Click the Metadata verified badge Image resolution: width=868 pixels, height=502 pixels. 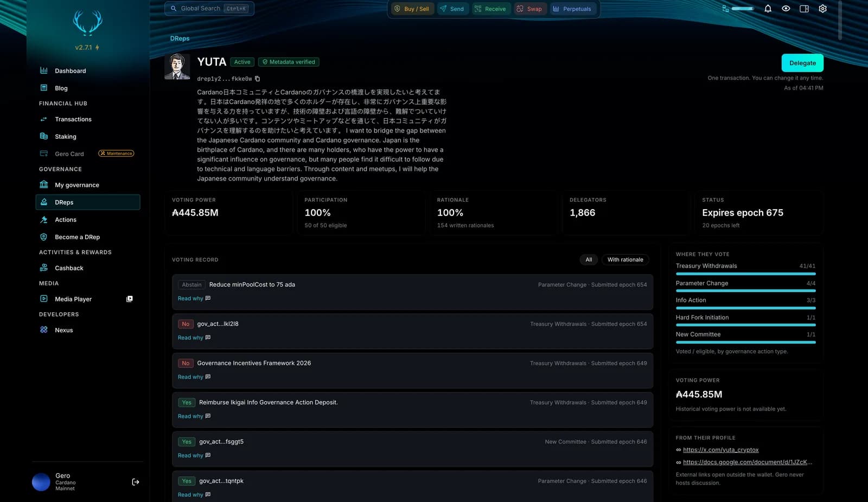289,62
